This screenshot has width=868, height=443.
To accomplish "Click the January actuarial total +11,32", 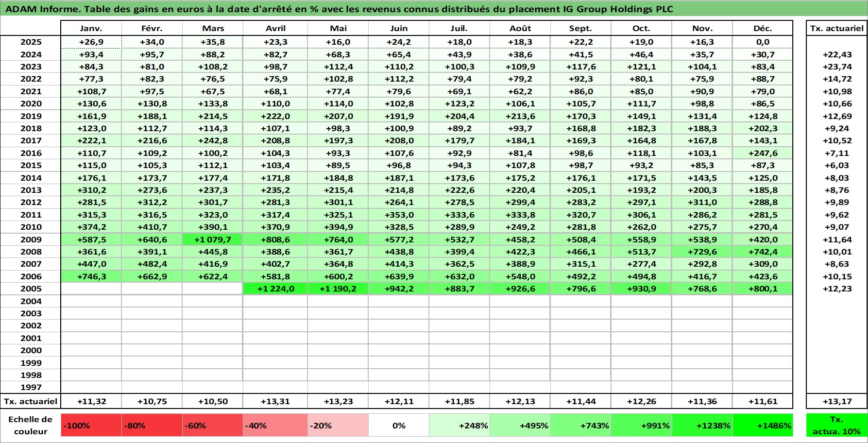I will tap(91, 401).
